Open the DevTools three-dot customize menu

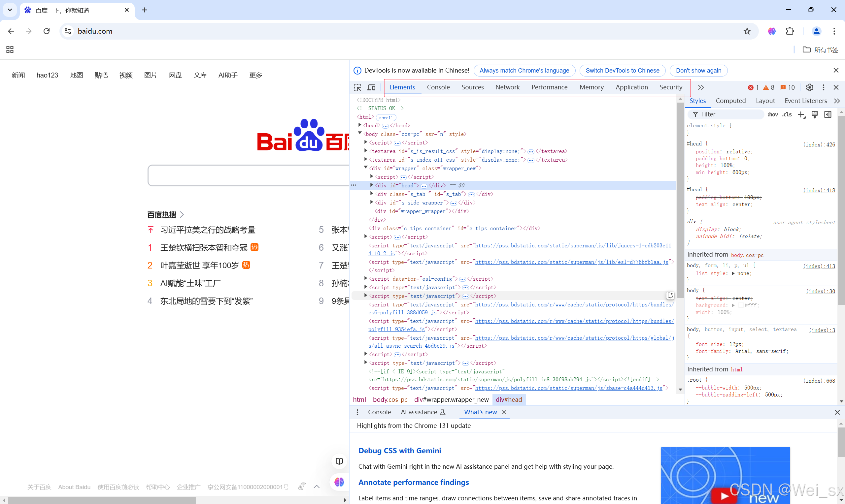tap(823, 88)
